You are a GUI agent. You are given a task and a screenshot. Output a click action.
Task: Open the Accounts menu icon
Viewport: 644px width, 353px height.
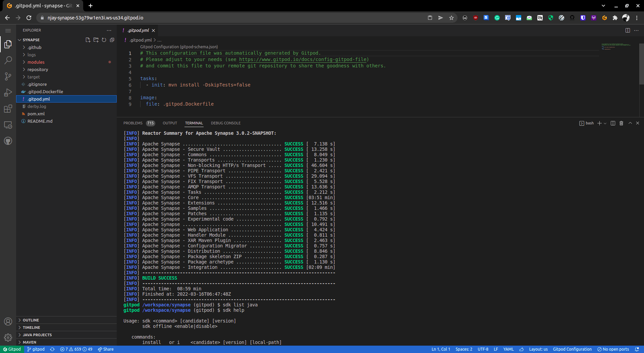pyautogui.click(x=8, y=321)
